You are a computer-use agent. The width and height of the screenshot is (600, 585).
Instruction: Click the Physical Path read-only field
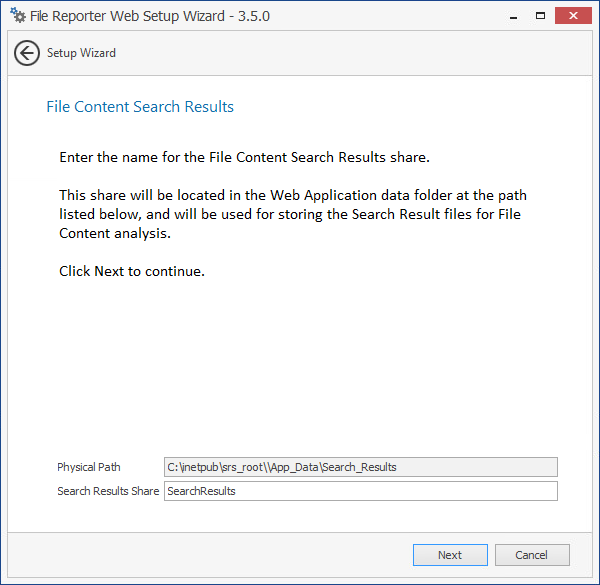pyautogui.click(x=360, y=467)
